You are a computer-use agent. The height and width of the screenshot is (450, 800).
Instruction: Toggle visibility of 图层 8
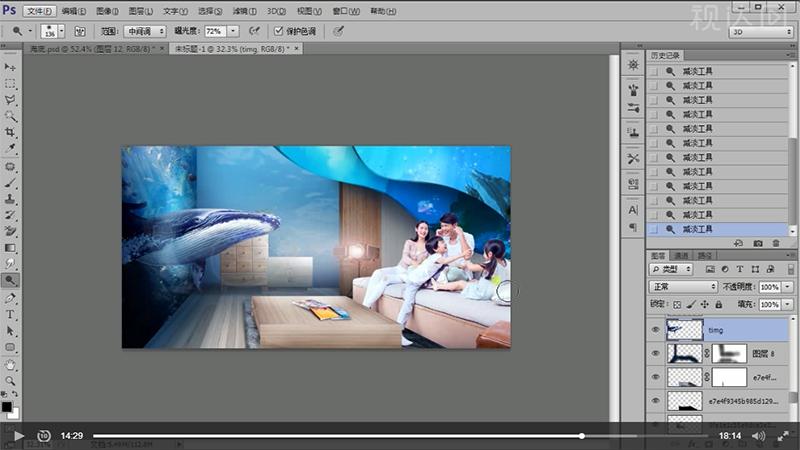click(x=656, y=353)
